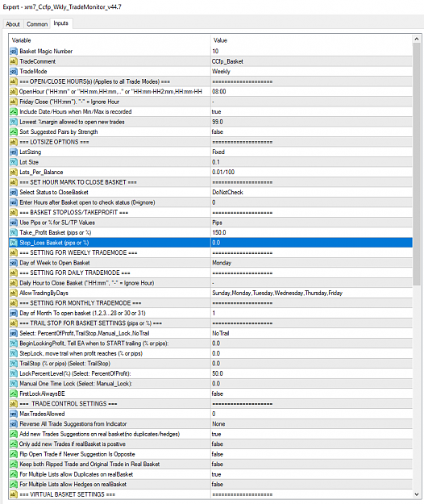Click the icon beside AllowTradingByDays
The image size is (424, 504).
[14, 293]
